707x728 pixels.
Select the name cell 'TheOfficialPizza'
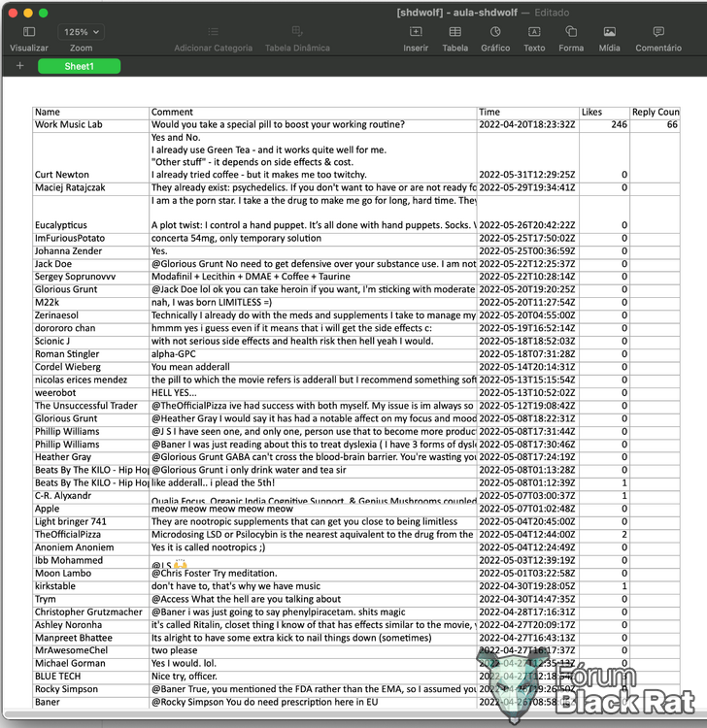pyautogui.click(x=90, y=535)
